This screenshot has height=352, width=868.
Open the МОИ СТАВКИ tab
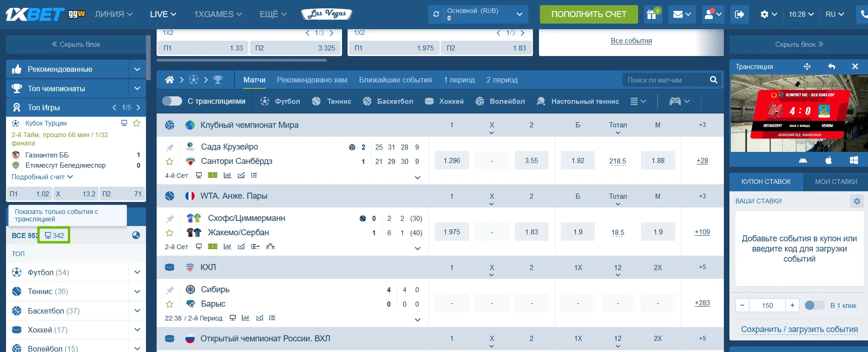point(836,182)
